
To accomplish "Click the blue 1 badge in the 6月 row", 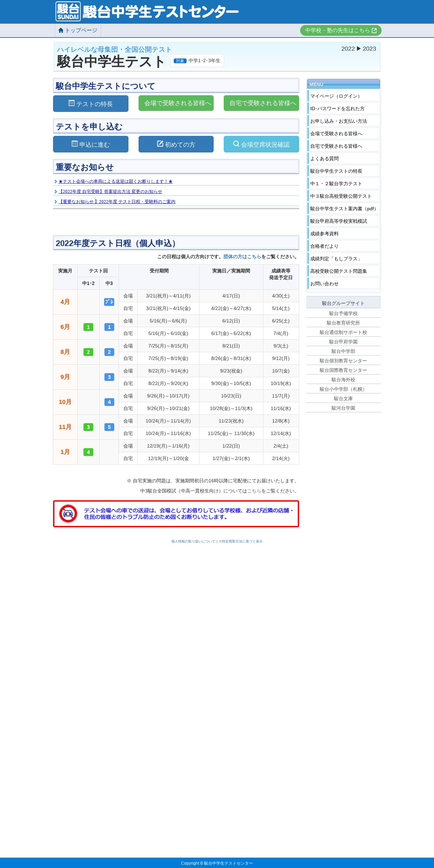I will 109,327.
